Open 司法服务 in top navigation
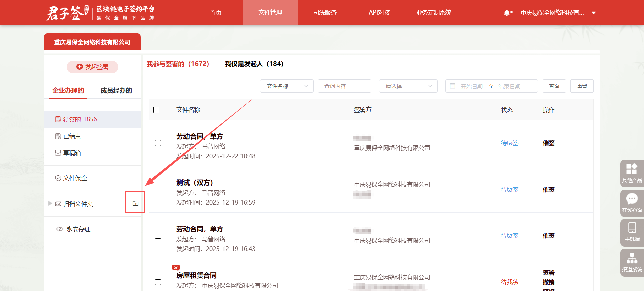This screenshot has width=644, height=291. tap(324, 13)
